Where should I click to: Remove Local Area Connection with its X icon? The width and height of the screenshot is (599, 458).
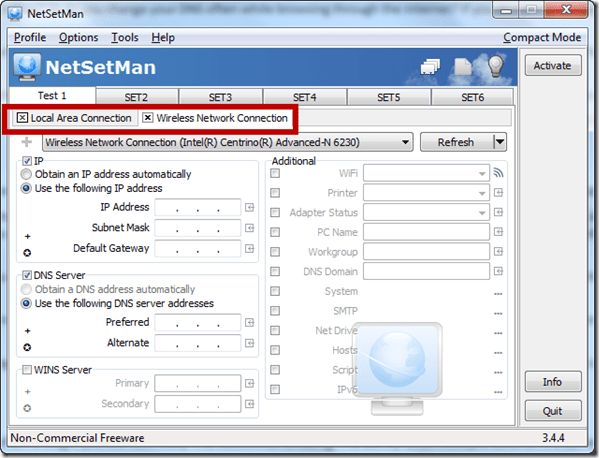click(23, 118)
